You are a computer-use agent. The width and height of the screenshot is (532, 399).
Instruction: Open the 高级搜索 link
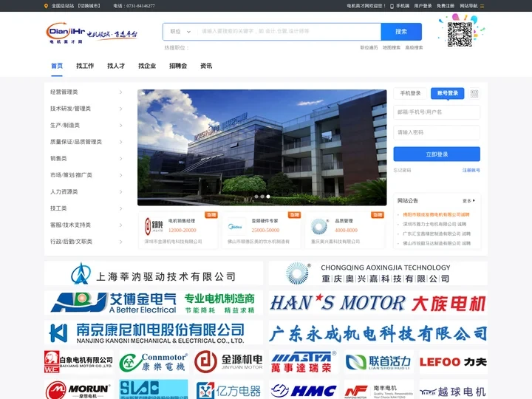(414, 47)
